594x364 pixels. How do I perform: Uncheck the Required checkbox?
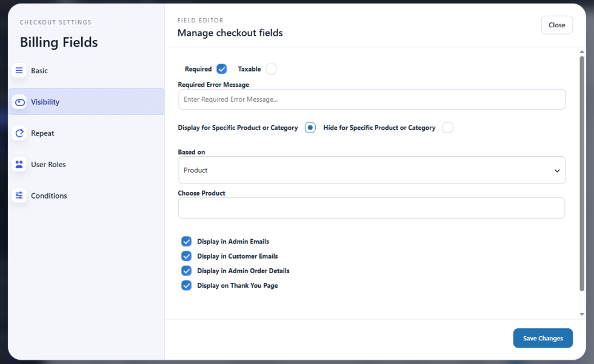222,69
